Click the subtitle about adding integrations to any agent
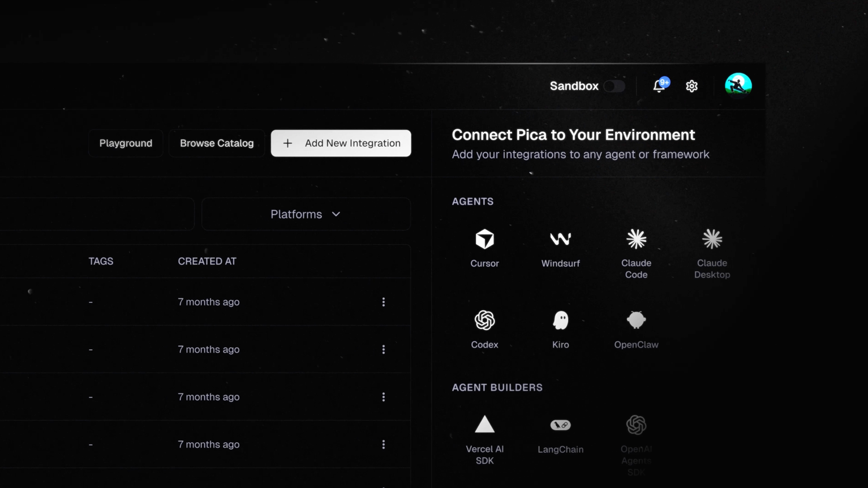The image size is (868, 488). coord(581,155)
